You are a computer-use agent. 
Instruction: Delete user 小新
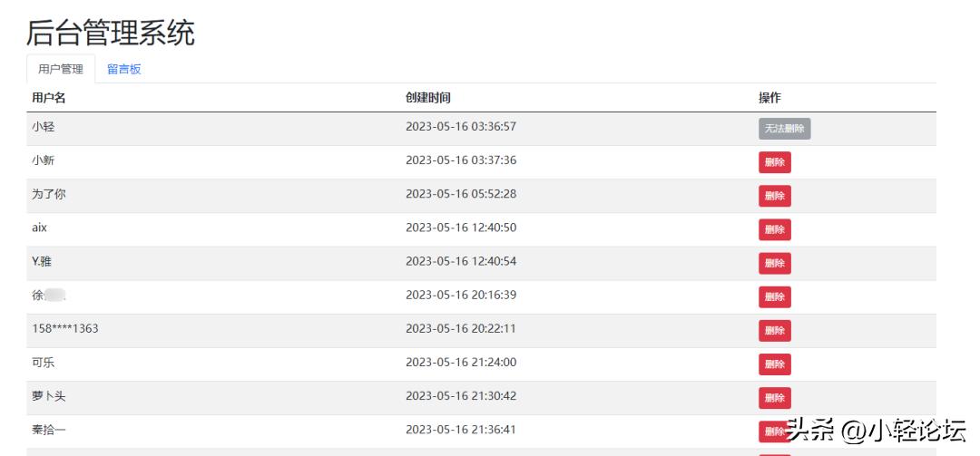pos(774,162)
